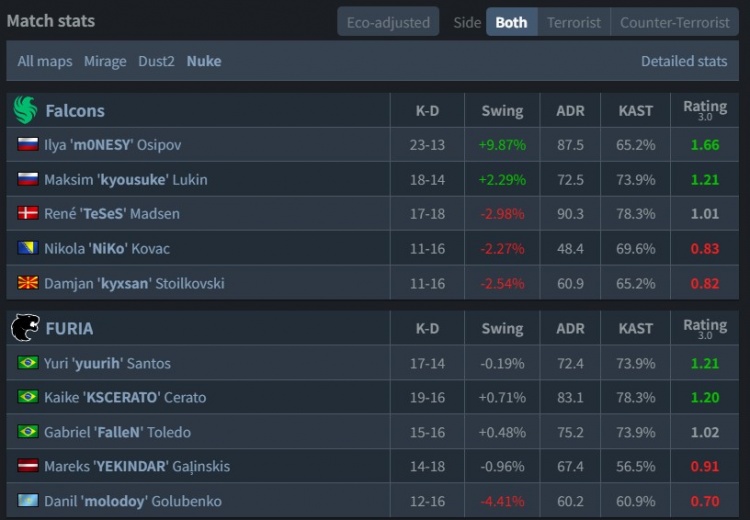Open the All maps tab
This screenshot has width=750, height=520.
(x=45, y=61)
